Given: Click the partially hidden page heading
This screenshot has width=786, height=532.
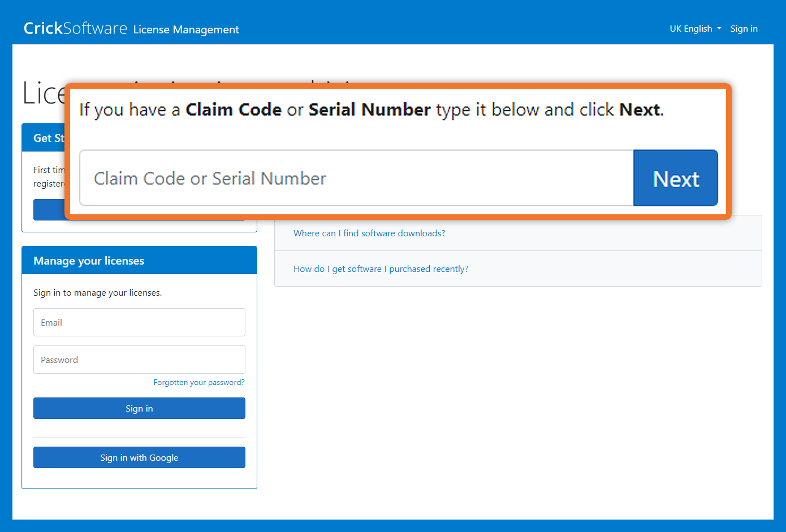Looking at the screenshot, I should point(43,93).
